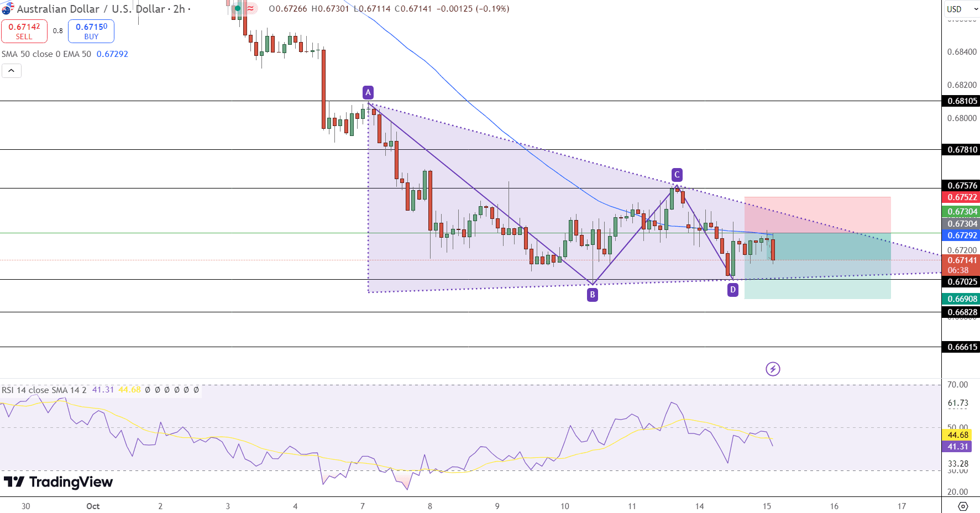This screenshot has height=513, width=980.
Task: Click the TradingView logo
Action: [x=58, y=482]
